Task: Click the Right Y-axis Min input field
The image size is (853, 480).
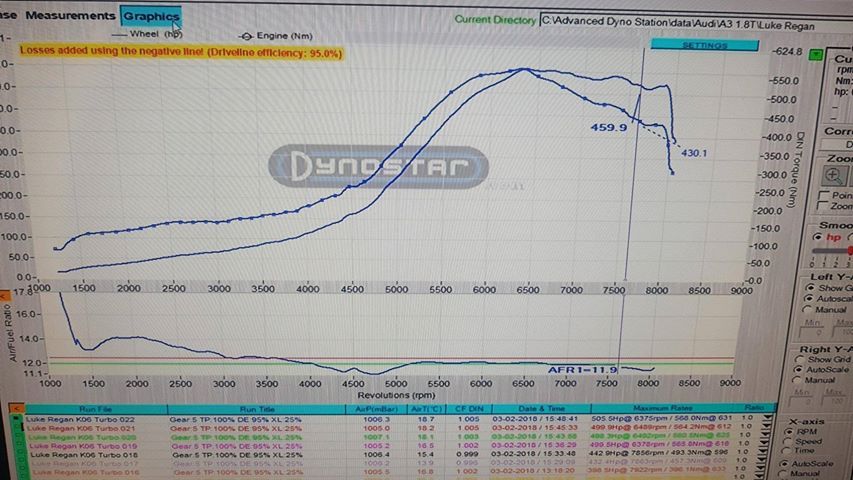Action: tap(802, 402)
